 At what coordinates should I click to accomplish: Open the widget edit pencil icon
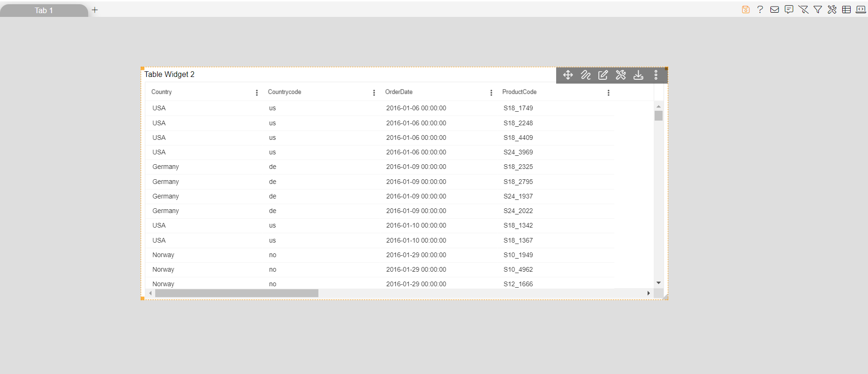(603, 75)
